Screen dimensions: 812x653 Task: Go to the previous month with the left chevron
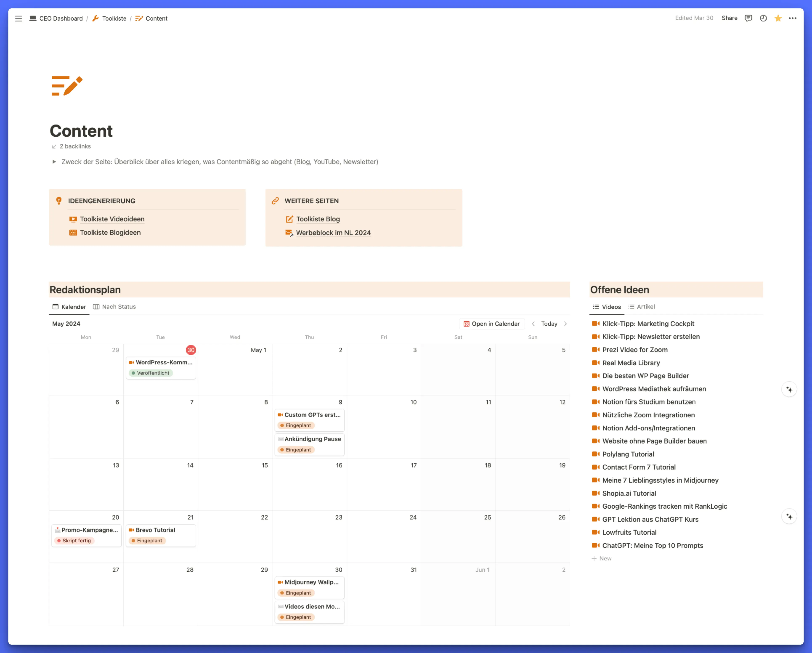tap(533, 324)
